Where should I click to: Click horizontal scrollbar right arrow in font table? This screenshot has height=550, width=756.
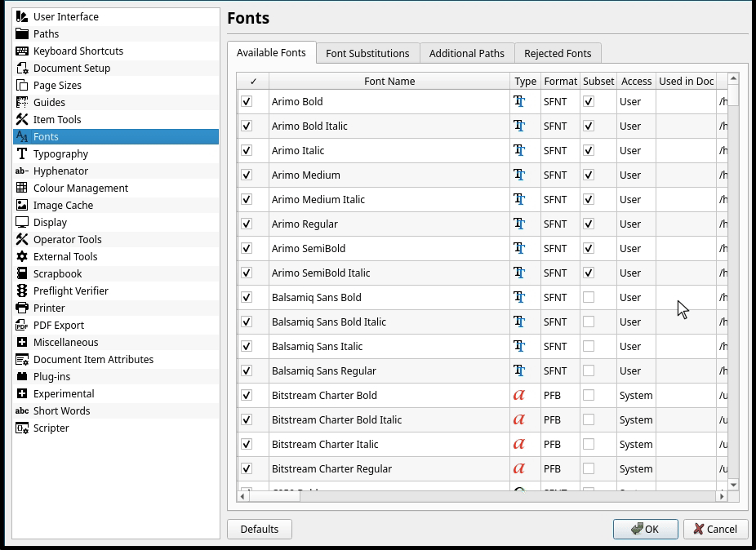(x=722, y=495)
